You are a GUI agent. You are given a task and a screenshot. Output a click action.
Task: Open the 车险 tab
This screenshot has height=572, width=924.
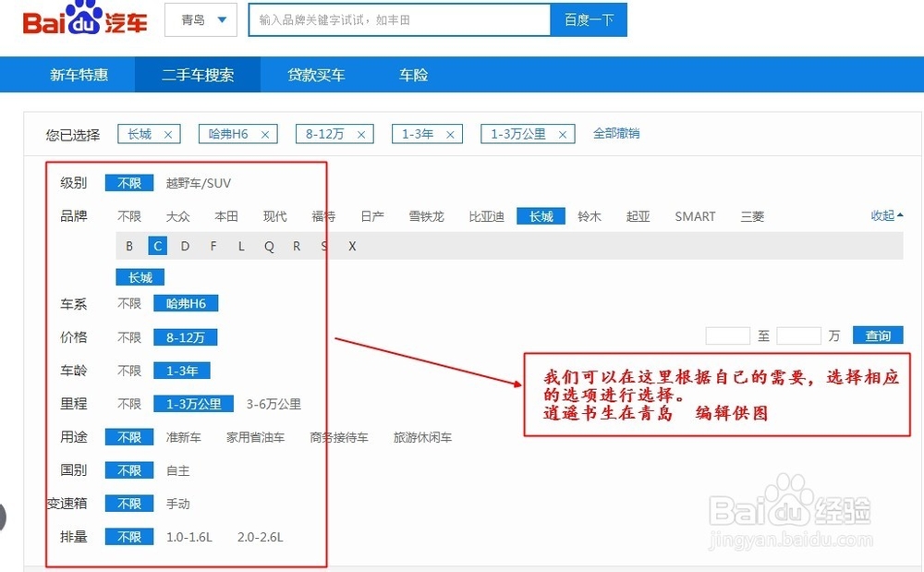coord(413,75)
